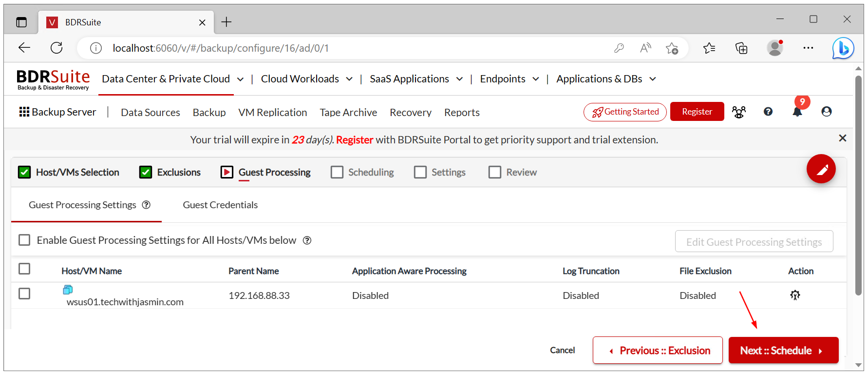This screenshot has width=868, height=374.
Task: Jump to the Scheduling step
Action: 362,172
